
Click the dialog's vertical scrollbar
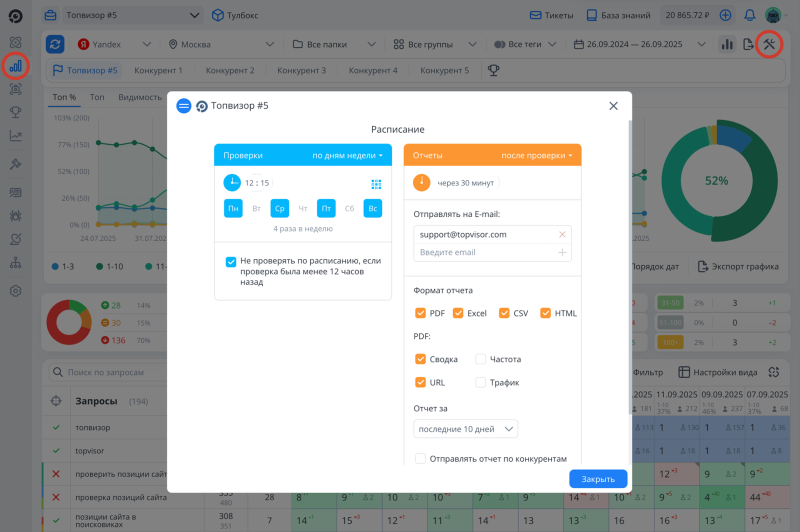629,260
